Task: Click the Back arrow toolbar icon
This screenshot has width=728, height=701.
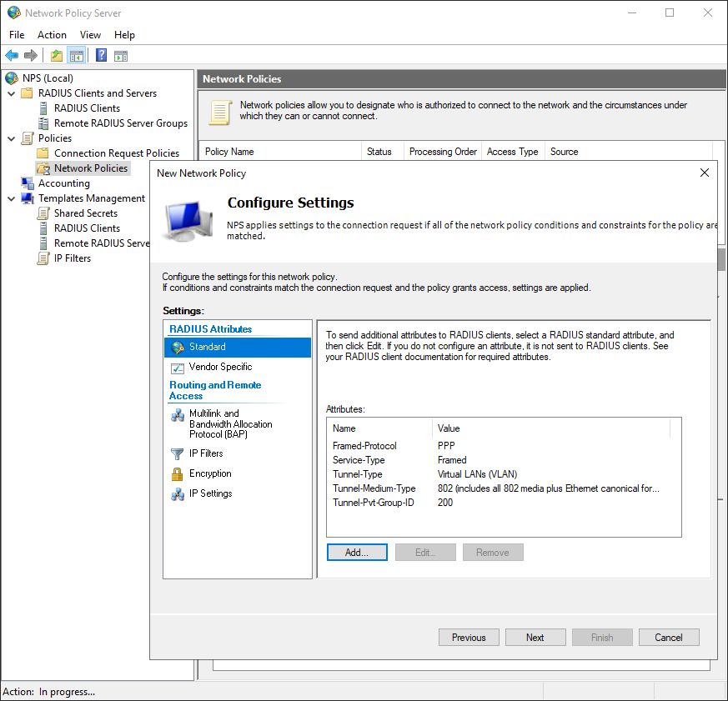Action: (x=12, y=56)
